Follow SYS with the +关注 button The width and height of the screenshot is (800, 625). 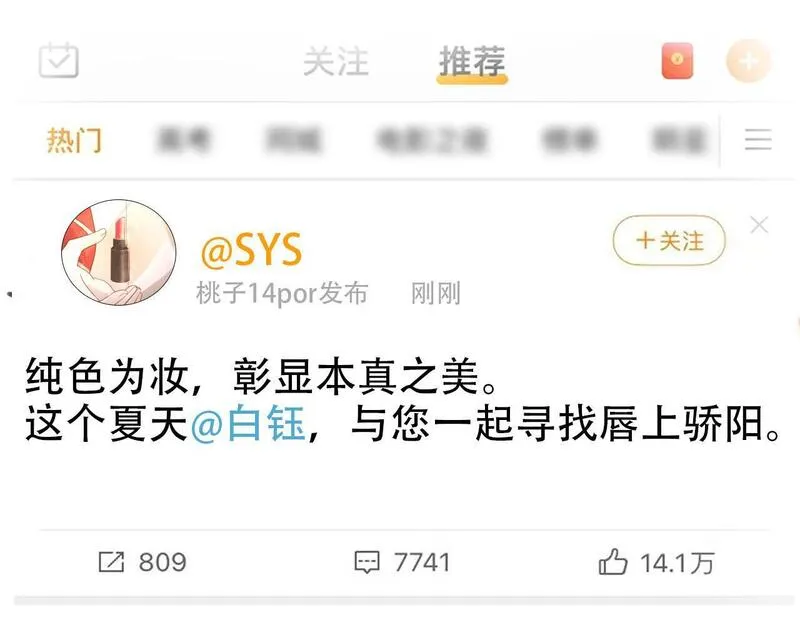tap(669, 240)
